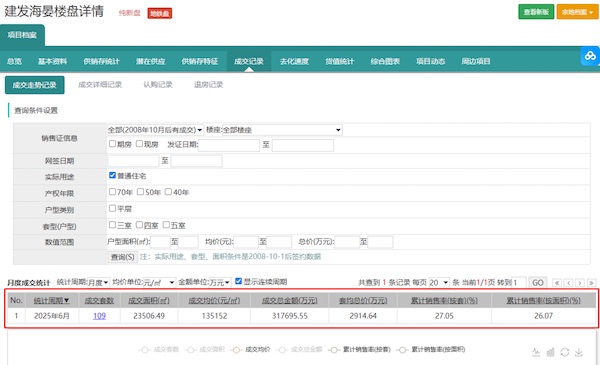600x365 pixels.
Task: Open the 去化速度 tab
Action: click(294, 61)
